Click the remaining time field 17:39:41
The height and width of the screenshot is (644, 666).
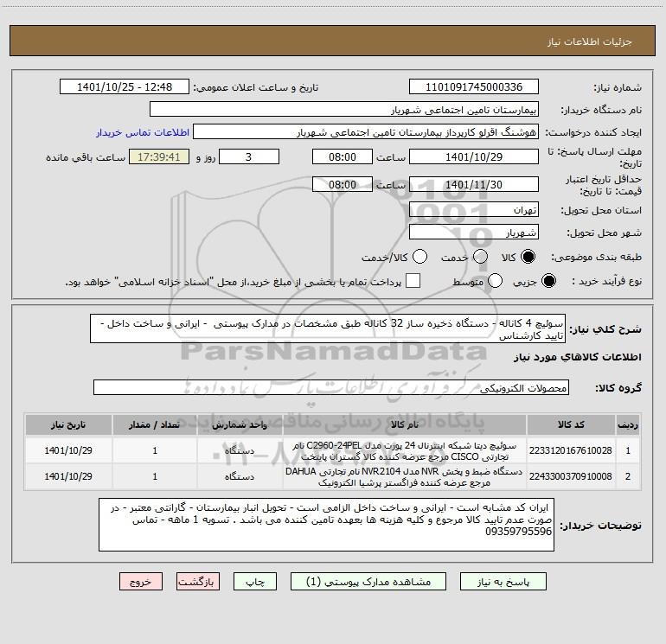pos(159,157)
